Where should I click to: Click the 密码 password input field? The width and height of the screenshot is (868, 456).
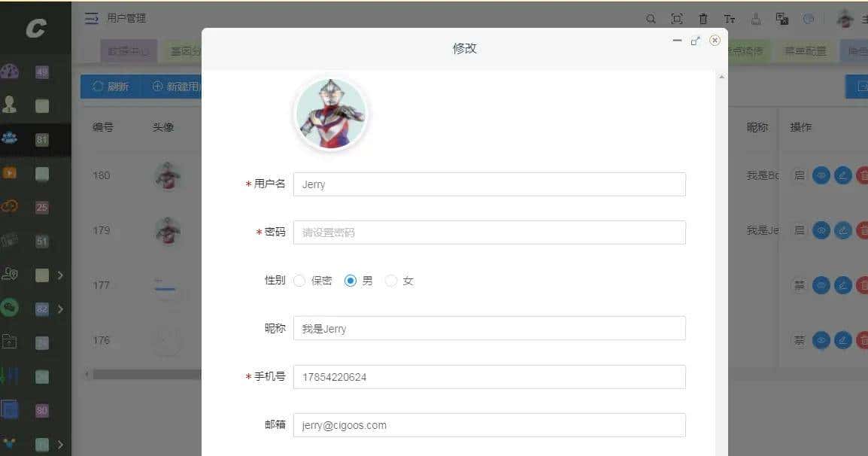(490, 233)
